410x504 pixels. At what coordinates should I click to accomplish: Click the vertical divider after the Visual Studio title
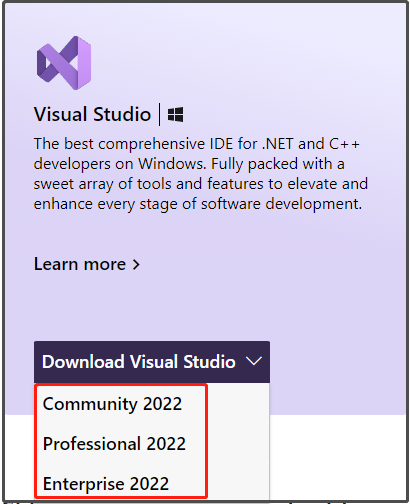(x=159, y=115)
